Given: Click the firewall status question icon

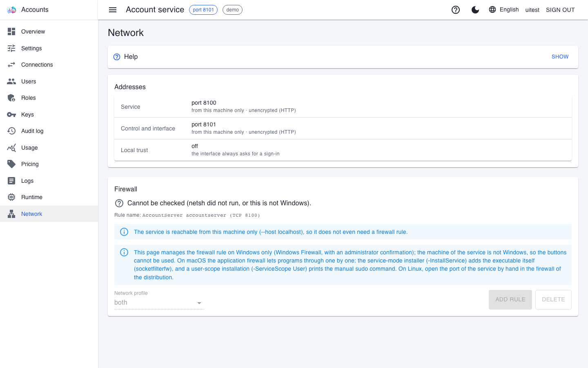Looking at the screenshot, I should [119, 203].
